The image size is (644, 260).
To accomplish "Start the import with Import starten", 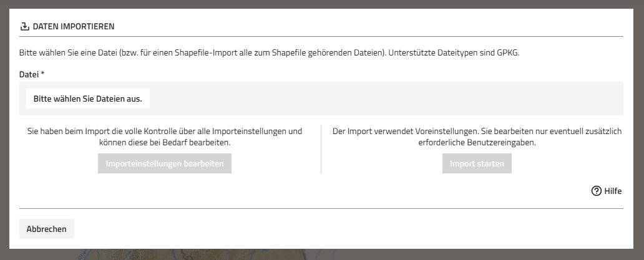I will (x=477, y=163).
